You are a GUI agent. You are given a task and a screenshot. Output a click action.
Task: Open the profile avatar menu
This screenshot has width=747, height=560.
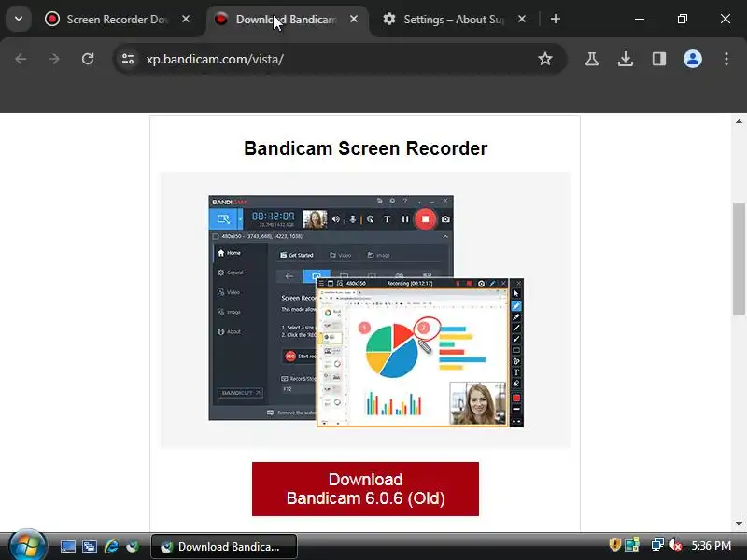tap(693, 59)
